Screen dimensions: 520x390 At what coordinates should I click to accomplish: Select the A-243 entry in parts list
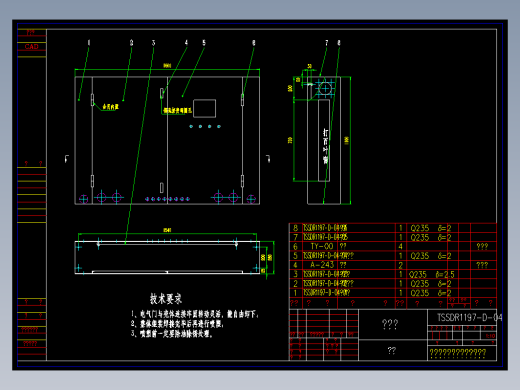coord(322,265)
